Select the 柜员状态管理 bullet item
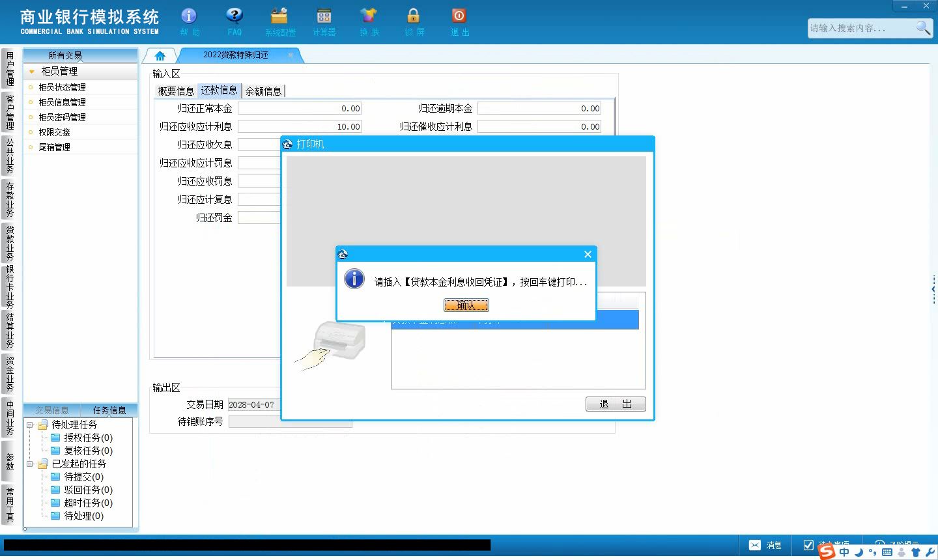This screenshot has height=560, width=938. tap(62, 87)
